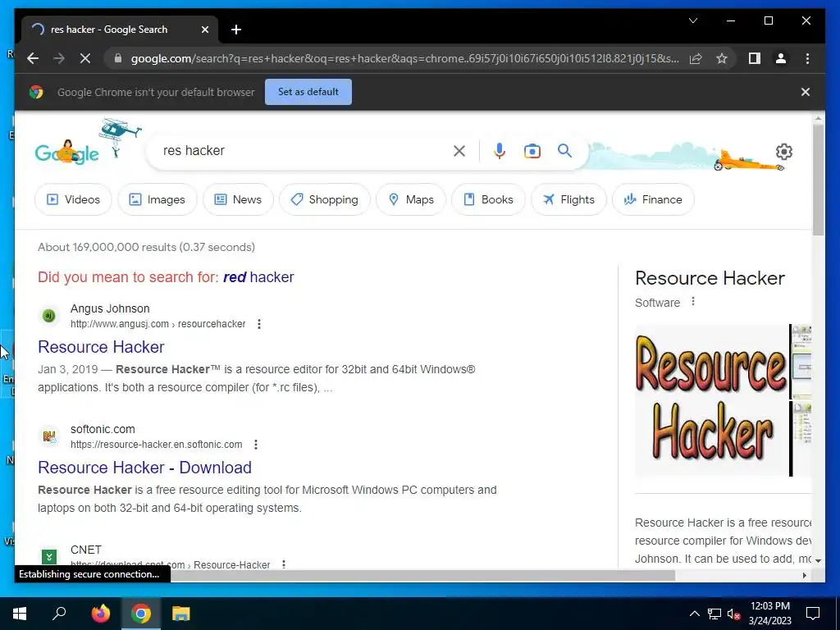Viewport: 840px width, 630px height.
Task: Open Chrome's three-dot menu
Action: coord(807,58)
